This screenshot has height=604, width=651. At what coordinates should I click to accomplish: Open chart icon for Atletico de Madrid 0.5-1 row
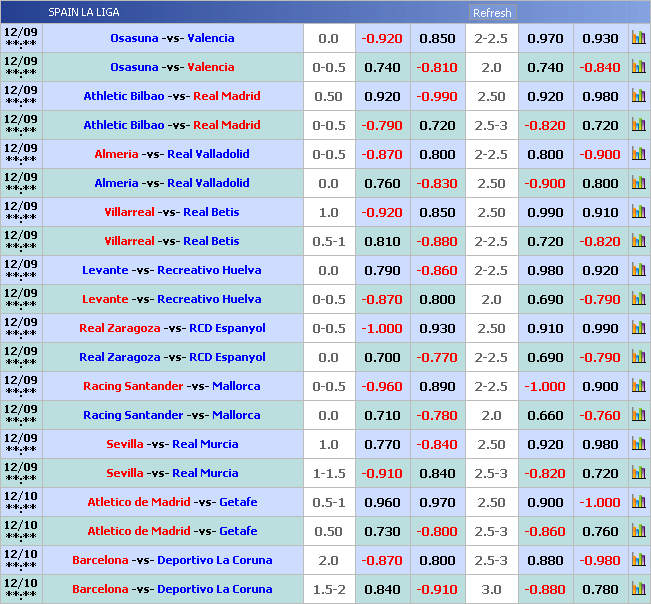(638, 502)
